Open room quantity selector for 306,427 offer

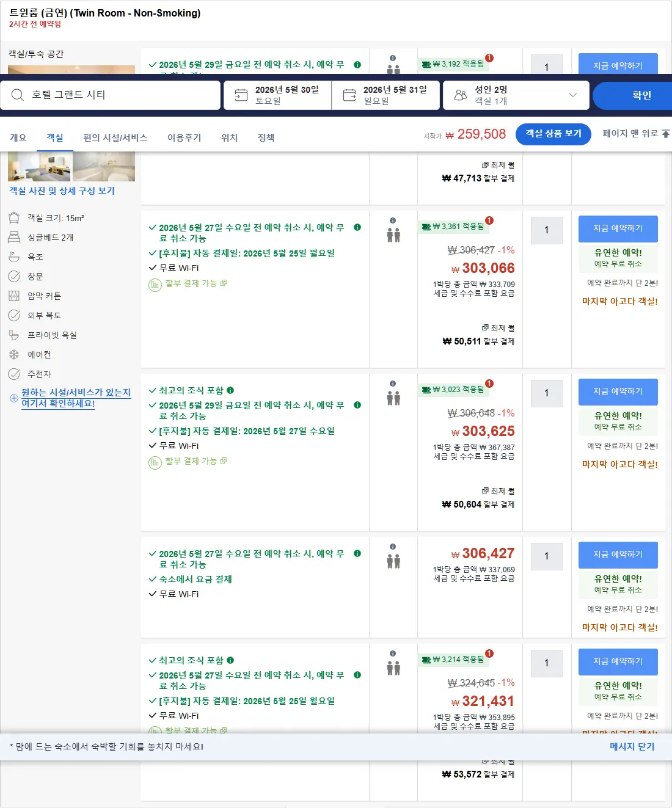coord(547,556)
